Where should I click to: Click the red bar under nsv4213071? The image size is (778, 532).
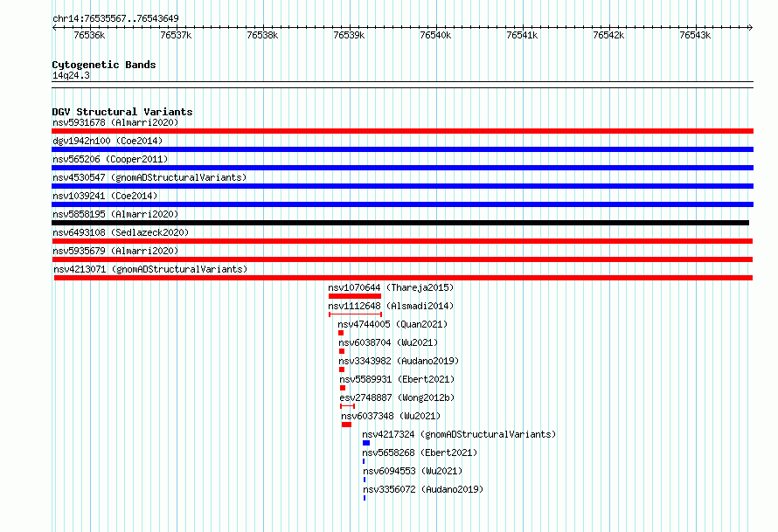(403, 278)
